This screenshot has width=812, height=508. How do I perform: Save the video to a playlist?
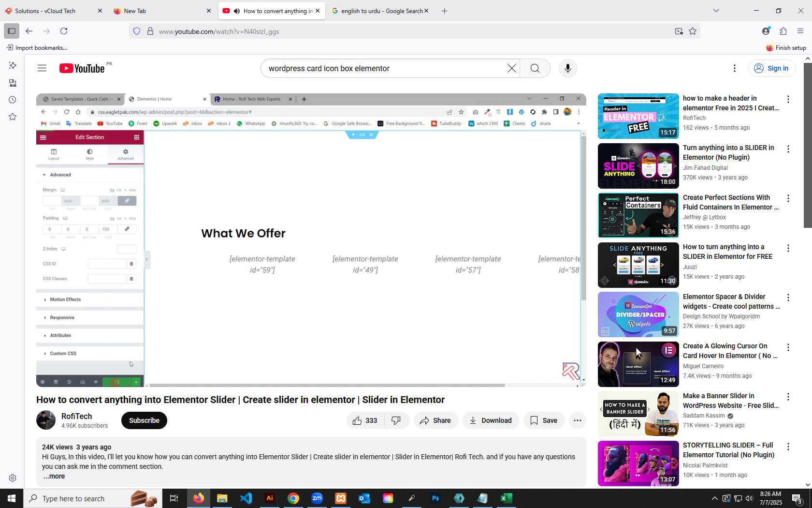pyautogui.click(x=544, y=420)
